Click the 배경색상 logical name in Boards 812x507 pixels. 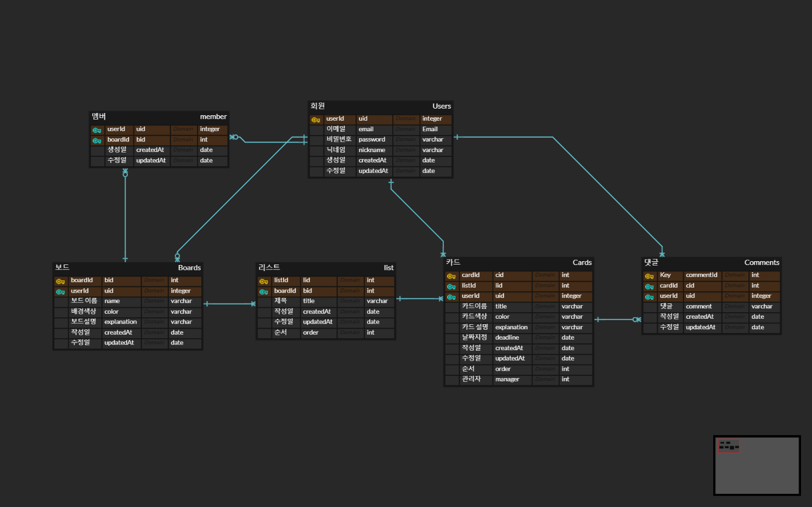[83, 311]
